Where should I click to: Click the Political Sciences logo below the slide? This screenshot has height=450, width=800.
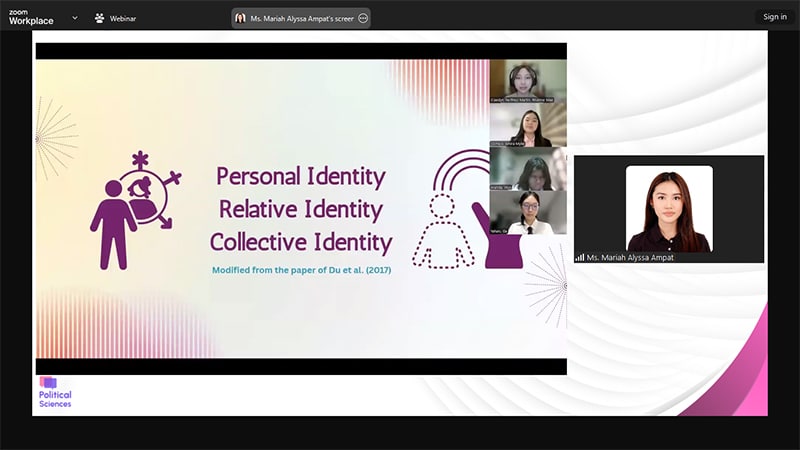(54, 392)
